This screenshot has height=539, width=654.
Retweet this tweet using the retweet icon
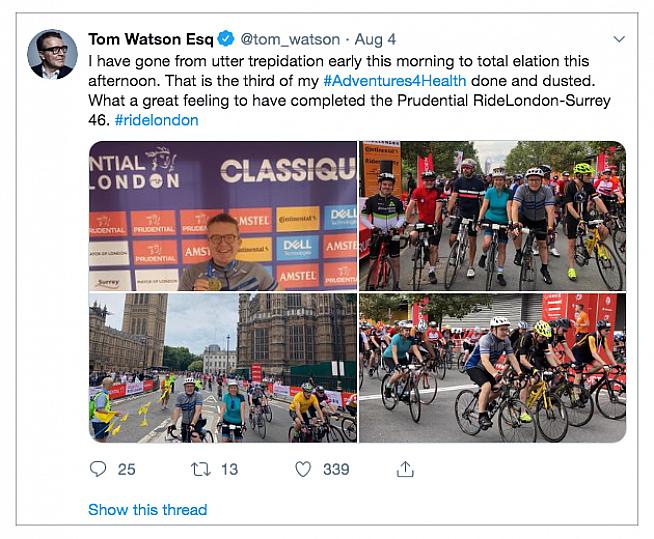[200, 469]
